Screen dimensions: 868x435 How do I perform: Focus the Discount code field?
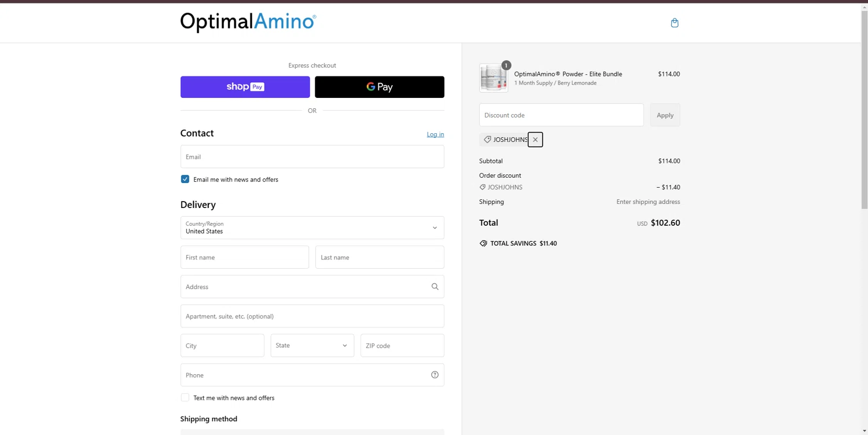pyautogui.click(x=561, y=115)
